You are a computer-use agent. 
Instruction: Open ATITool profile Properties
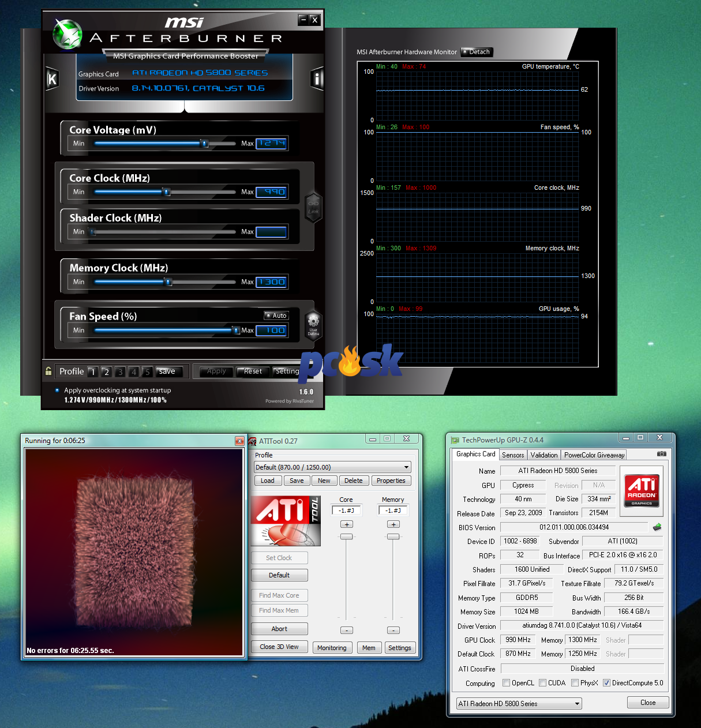click(391, 481)
